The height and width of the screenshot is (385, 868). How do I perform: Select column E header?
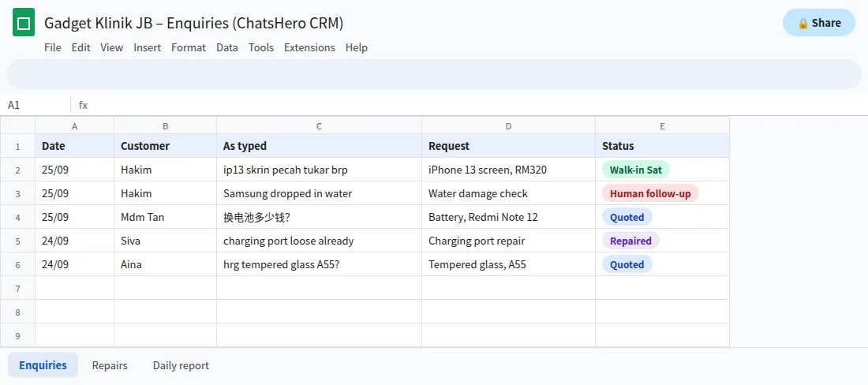[663, 126]
